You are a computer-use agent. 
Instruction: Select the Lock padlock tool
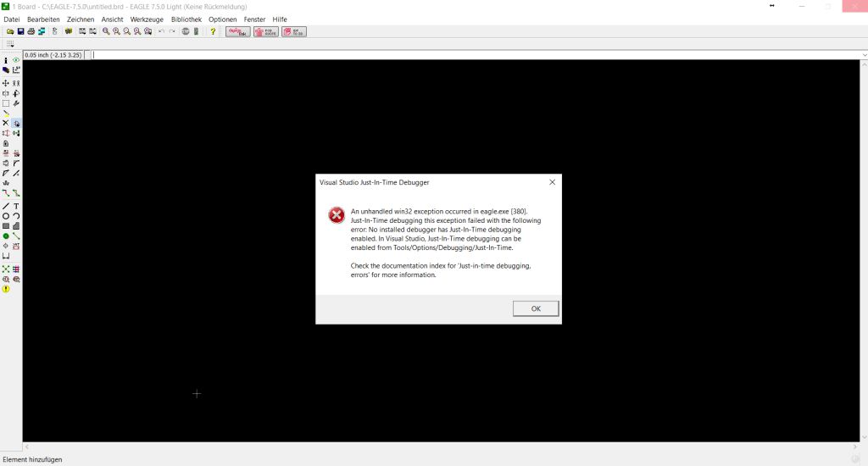pyautogui.click(x=6, y=143)
